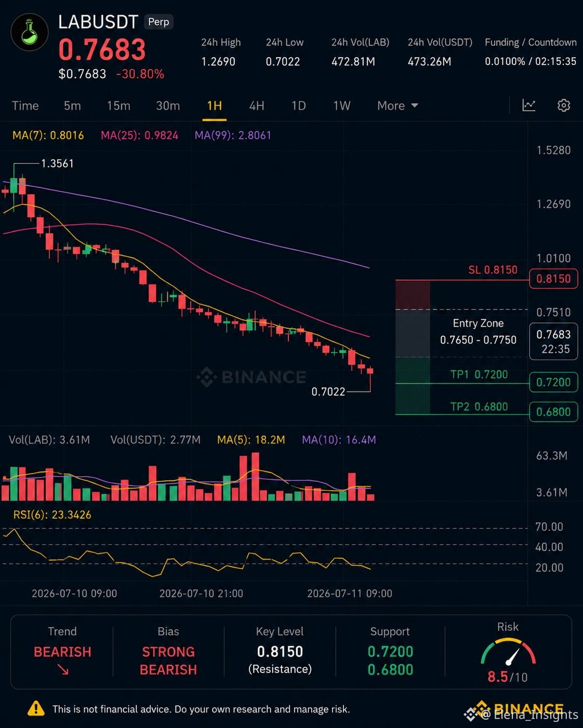583x728 pixels.
Task: Switch to the 4H timeframe
Action: click(x=257, y=105)
